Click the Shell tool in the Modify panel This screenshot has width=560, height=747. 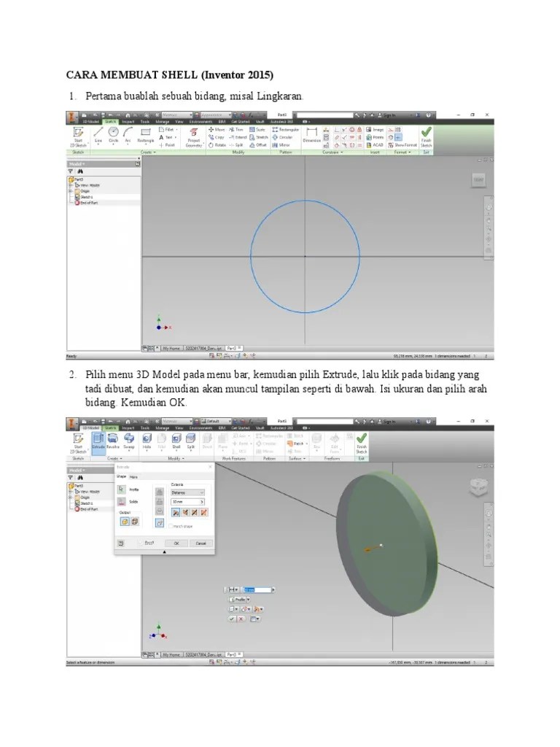pyautogui.click(x=176, y=441)
